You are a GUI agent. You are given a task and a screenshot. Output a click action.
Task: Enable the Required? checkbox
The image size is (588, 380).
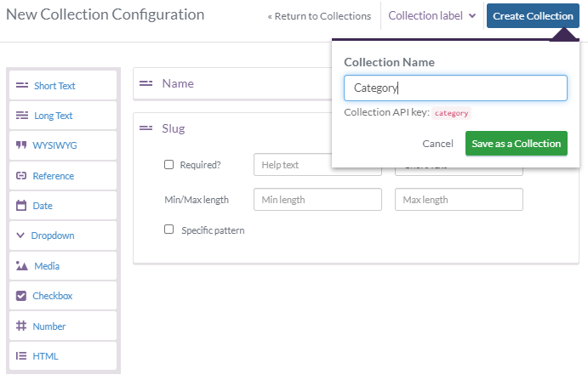pyautogui.click(x=168, y=165)
